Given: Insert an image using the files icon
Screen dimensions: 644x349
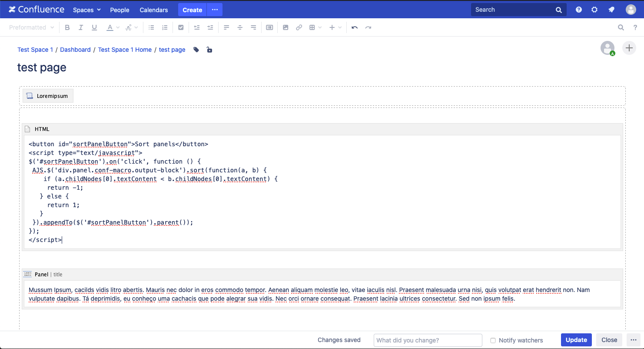Looking at the screenshot, I should pos(285,27).
